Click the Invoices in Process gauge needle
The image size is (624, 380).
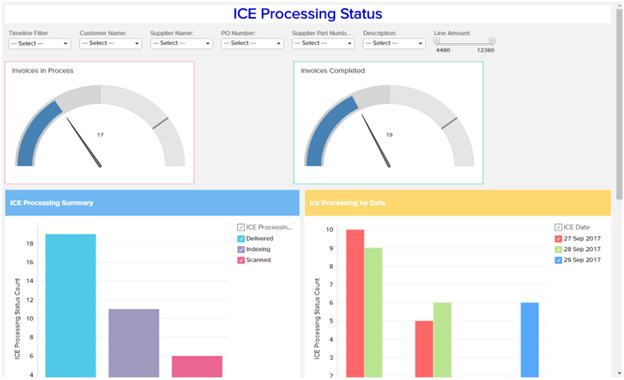click(x=84, y=142)
